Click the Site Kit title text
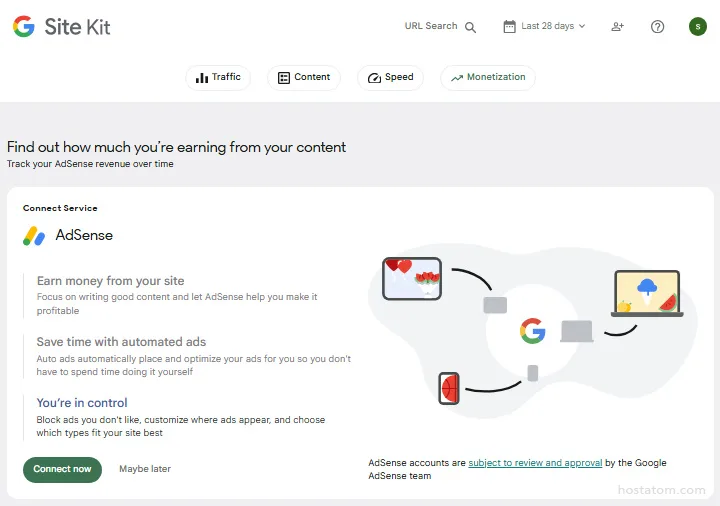The height and width of the screenshot is (506, 720). 77,27
